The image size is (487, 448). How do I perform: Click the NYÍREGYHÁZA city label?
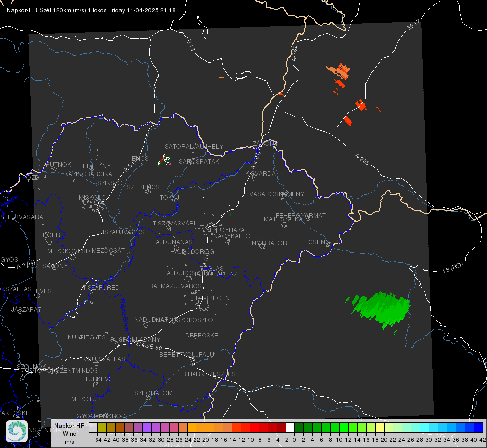click(223, 230)
